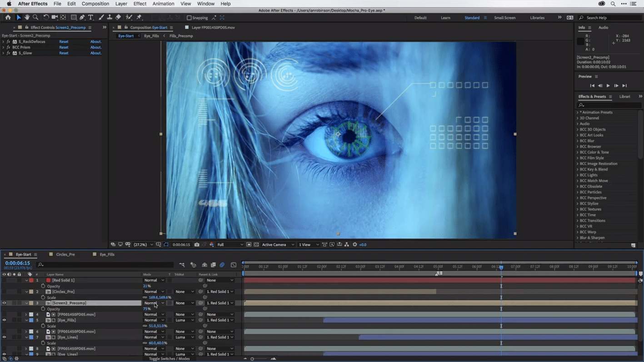Click the Home icon in toolbar

click(8, 17)
